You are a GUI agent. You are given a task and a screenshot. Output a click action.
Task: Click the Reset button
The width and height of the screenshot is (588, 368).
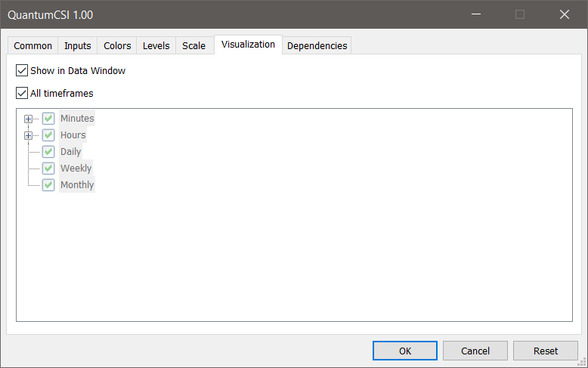545,351
